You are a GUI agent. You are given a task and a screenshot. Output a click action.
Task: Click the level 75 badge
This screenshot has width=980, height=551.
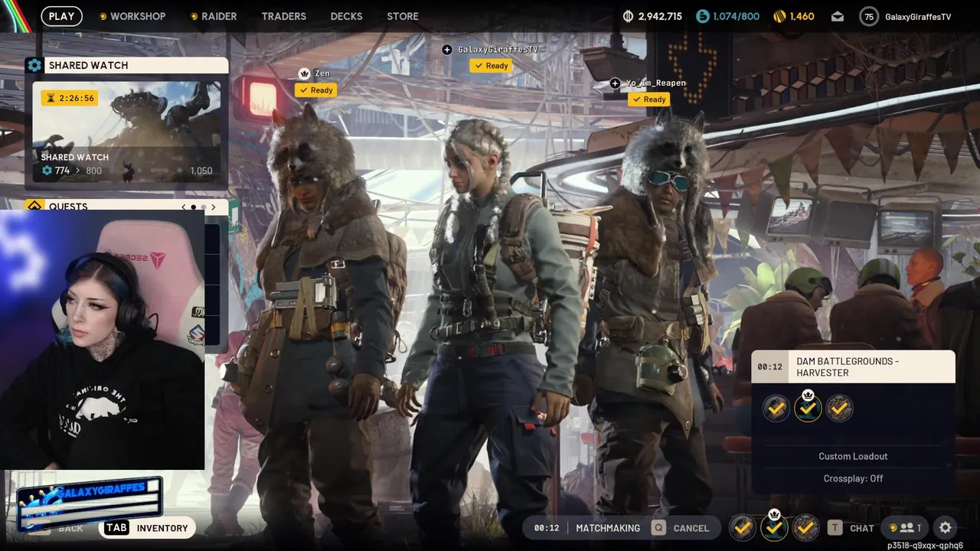(869, 17)
